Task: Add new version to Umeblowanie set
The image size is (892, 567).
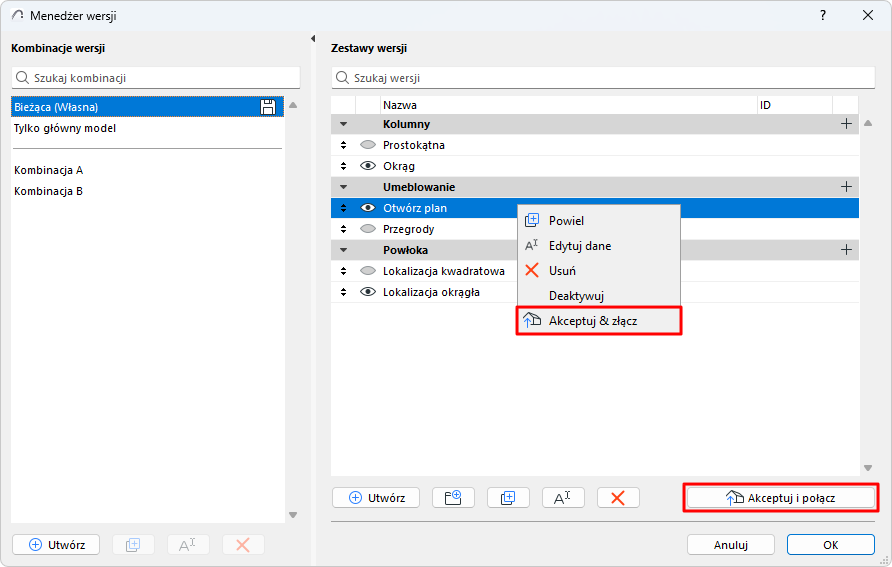Action: 846,187
